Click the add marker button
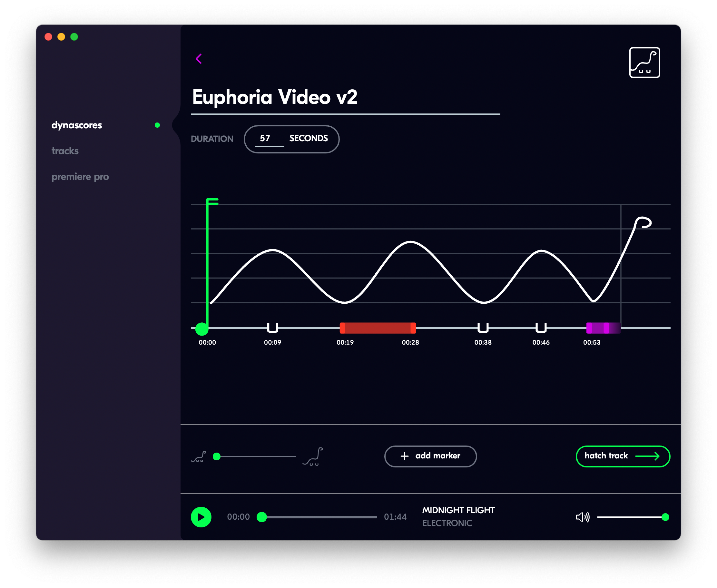Viewport: 717px width, 588px height. (430, 456)
